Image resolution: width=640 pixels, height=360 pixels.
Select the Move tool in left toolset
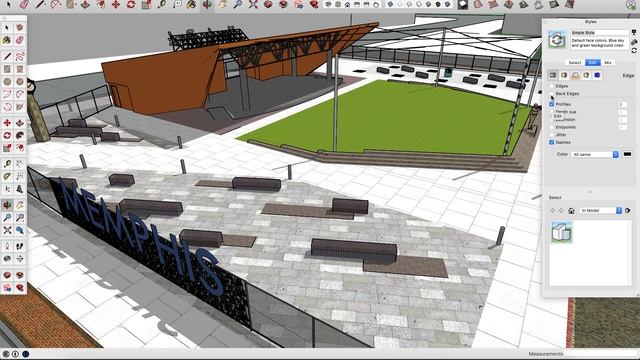point(7,123)
